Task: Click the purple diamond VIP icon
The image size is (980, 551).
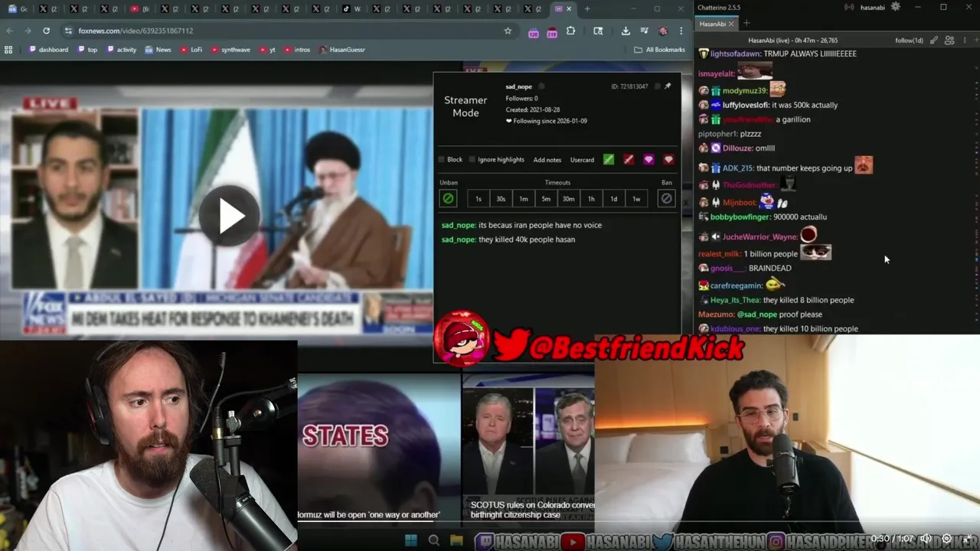Action: (648, 159)
